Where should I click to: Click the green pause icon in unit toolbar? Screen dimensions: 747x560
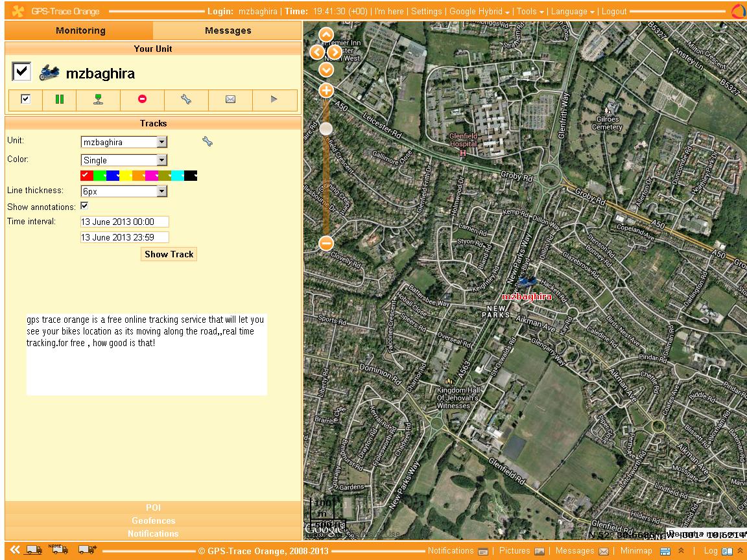(x=60, y=99)
